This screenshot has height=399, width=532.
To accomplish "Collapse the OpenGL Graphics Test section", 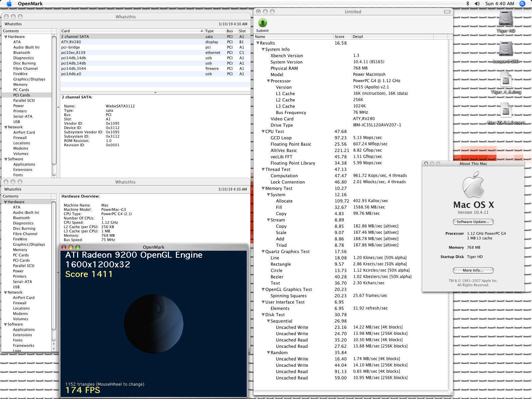I will [x=263, y=290].
